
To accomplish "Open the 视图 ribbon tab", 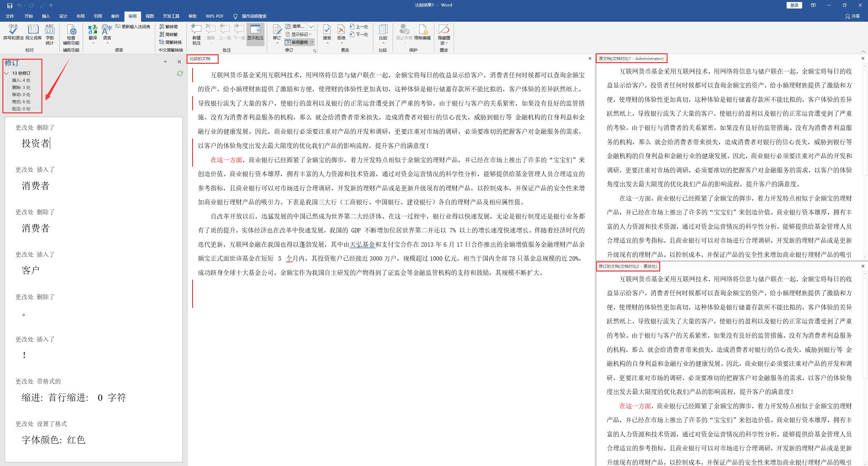I will (150, 16).
